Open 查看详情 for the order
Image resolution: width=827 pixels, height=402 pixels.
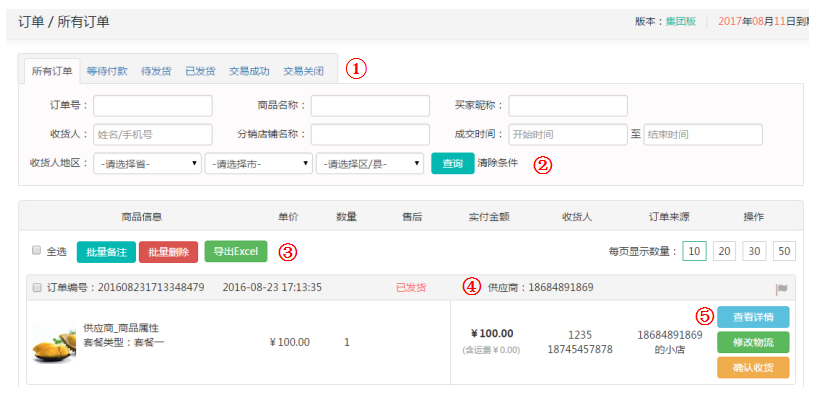752,317
